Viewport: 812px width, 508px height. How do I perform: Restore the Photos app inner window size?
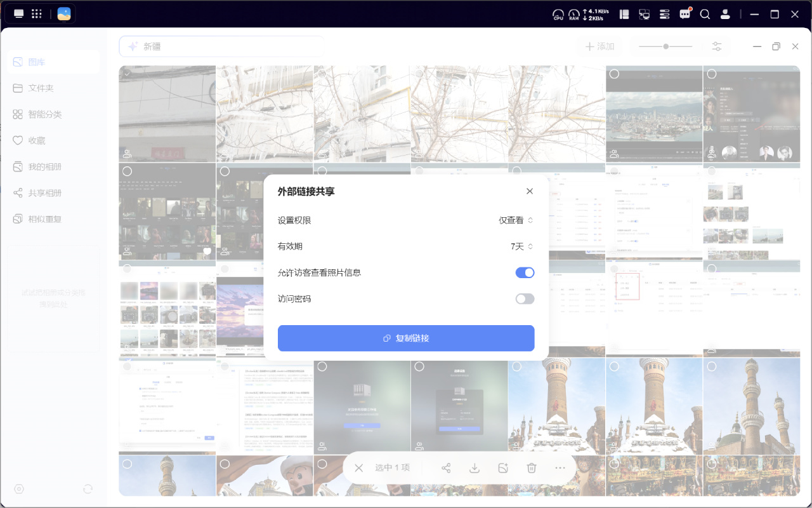click(x=776, y=46)
